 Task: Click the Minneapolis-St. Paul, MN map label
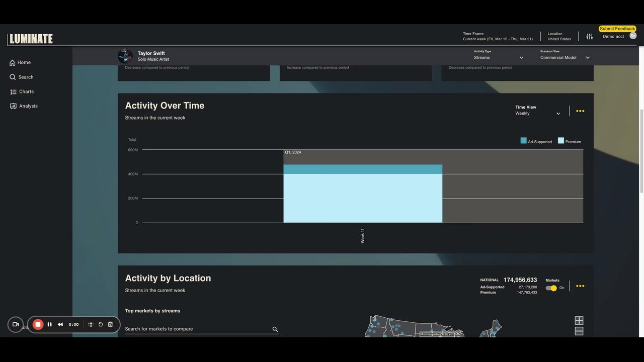(441, 334)
